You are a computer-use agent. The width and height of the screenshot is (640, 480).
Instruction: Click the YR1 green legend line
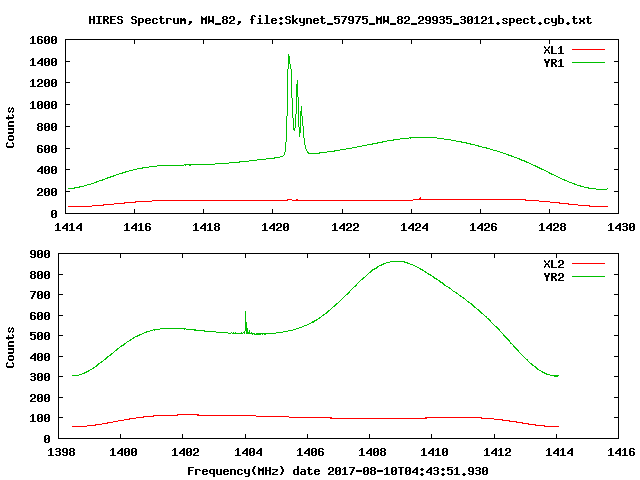point(588,63)
